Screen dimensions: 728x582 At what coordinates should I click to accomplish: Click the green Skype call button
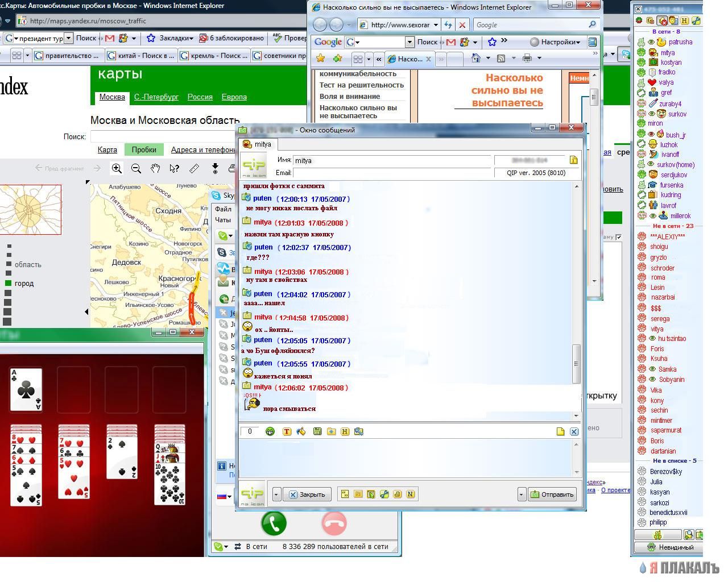[x=274, y=523]
